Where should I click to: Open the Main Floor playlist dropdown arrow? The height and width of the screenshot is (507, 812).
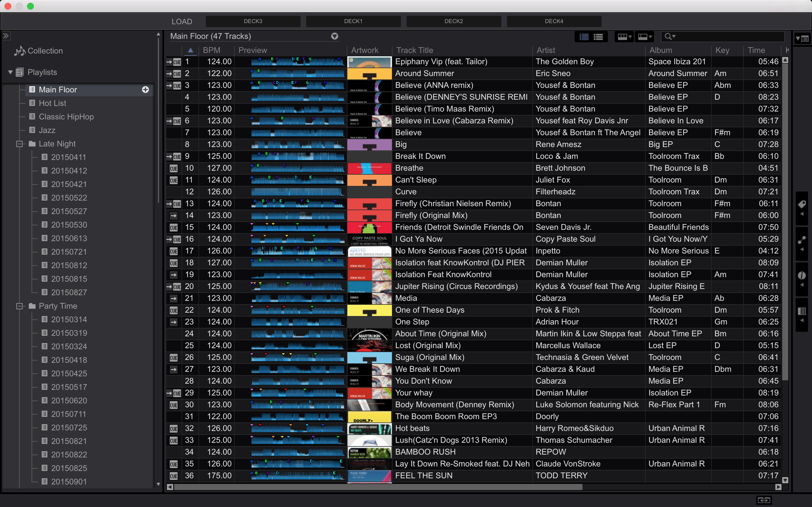tap(335, 36)
